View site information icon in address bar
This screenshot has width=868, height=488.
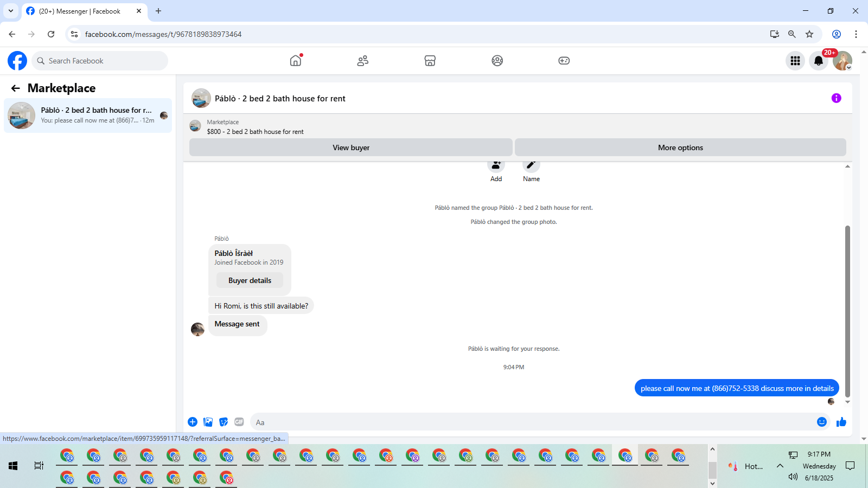coord(74,34)
